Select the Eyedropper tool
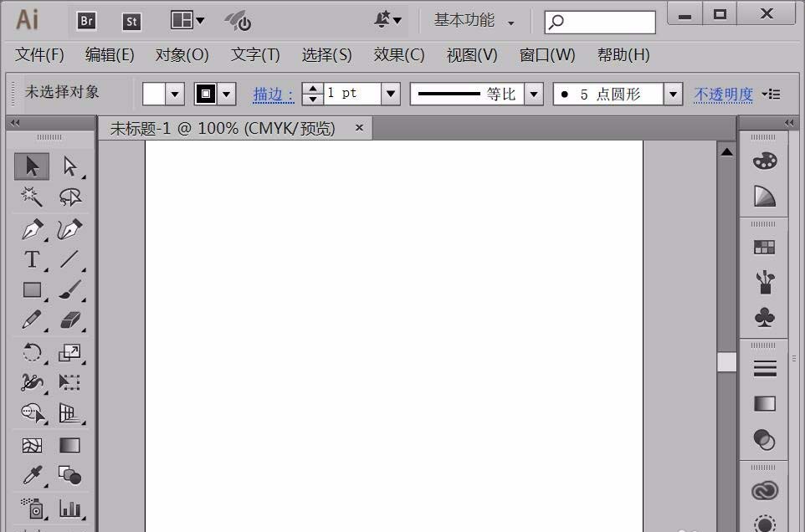The image size is (805, 532). [x=32, y=476]
